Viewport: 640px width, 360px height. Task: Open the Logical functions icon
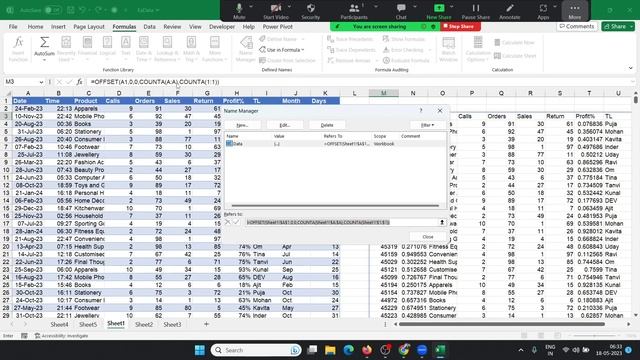tap(107, 42)
